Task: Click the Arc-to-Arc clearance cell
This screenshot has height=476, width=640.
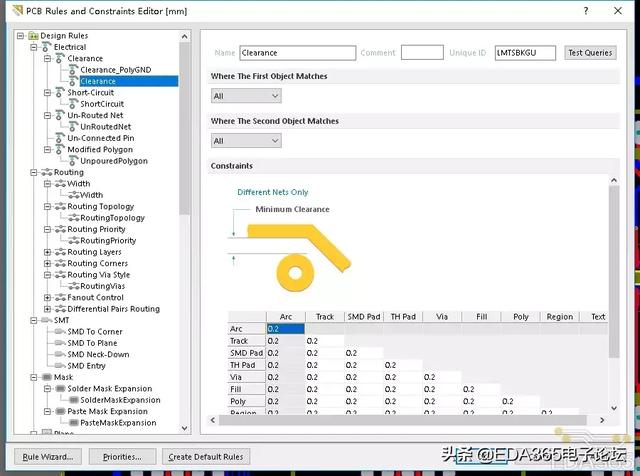Action: coord(286,329)
